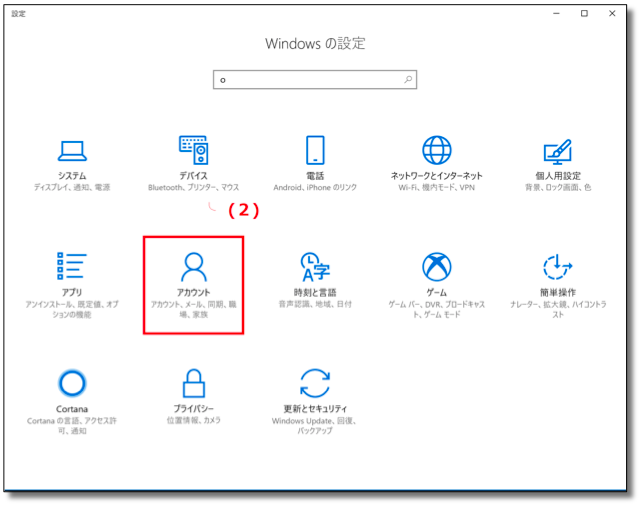Viewport: 642px width, 508px height.
Task: Click the 電話 label
Action: (315, 176)
